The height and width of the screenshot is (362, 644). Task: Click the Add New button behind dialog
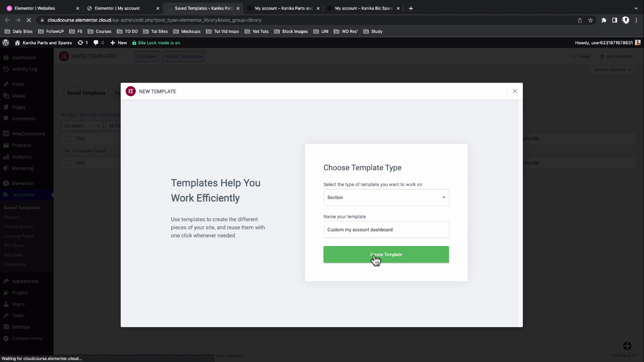[x=146, y=56]
